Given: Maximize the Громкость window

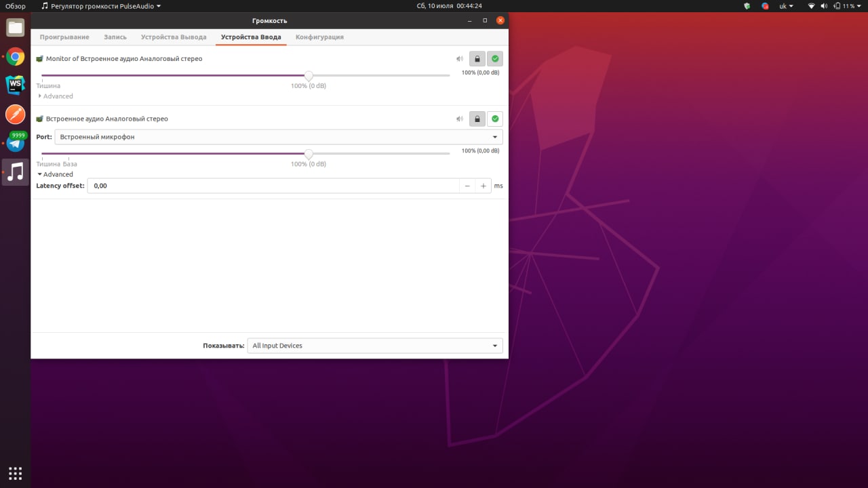Looking at the screenshot, I should [485, 20].
